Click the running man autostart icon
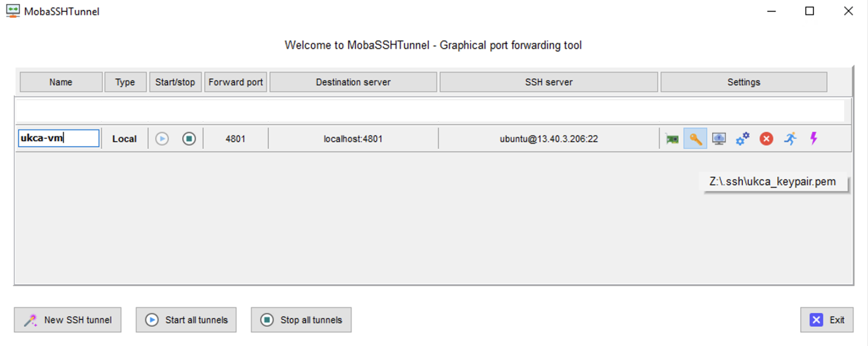868x346 pixels. (x=790, y=139)
